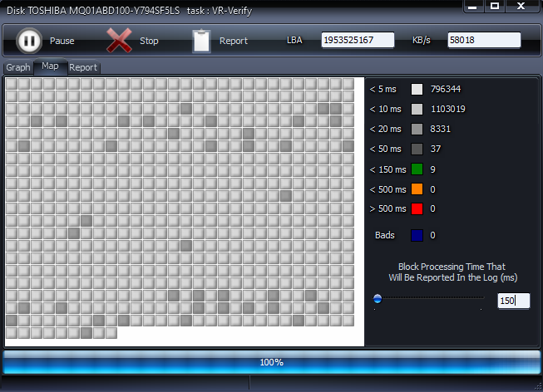The height and width of the screenshot is (392, 543).
Task: Click the light gray < 10 ms swatch
Action: click(x=417, y=109)
